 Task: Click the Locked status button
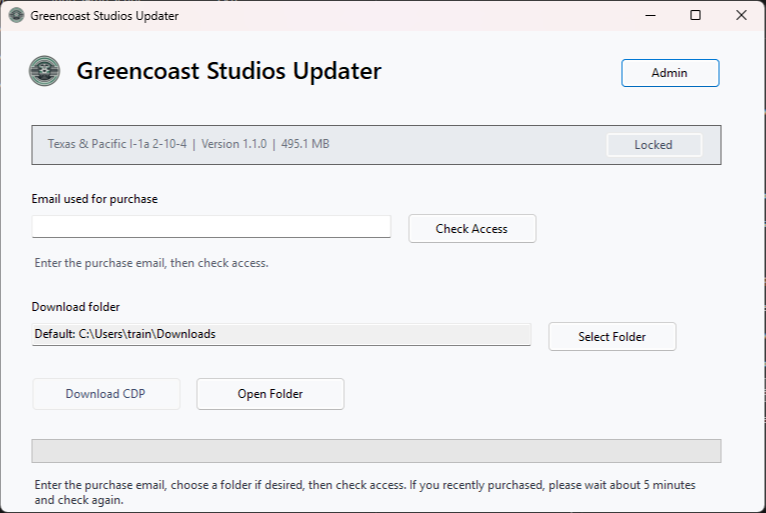[x=654, y=145]
